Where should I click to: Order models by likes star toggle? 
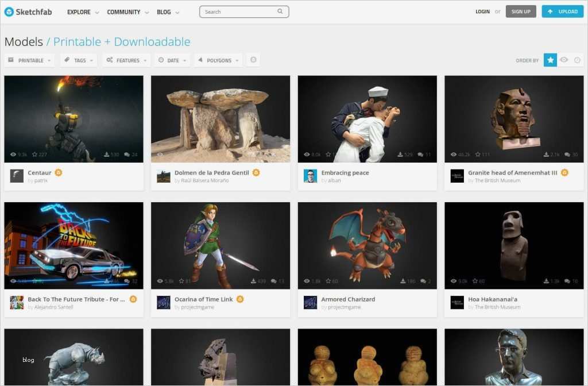pos(550,60)
